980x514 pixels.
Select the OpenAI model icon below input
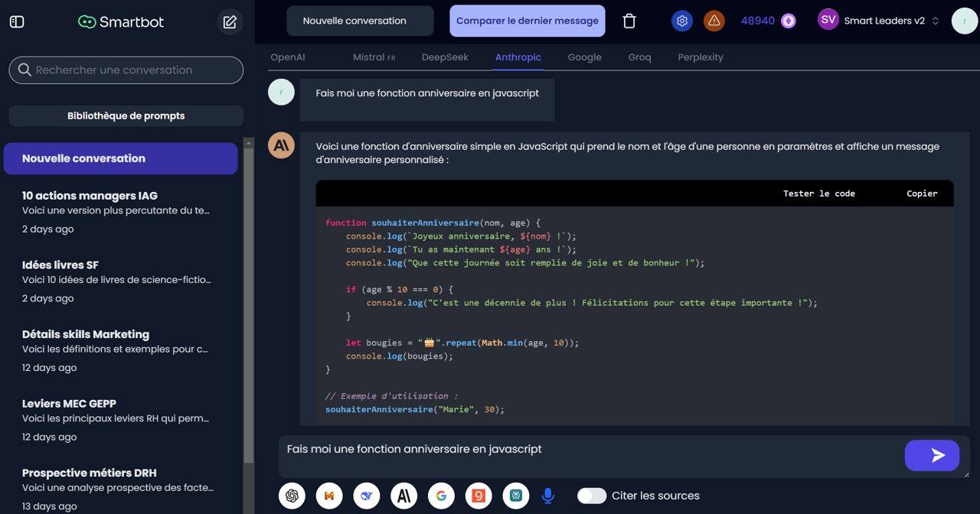(292, 496)
